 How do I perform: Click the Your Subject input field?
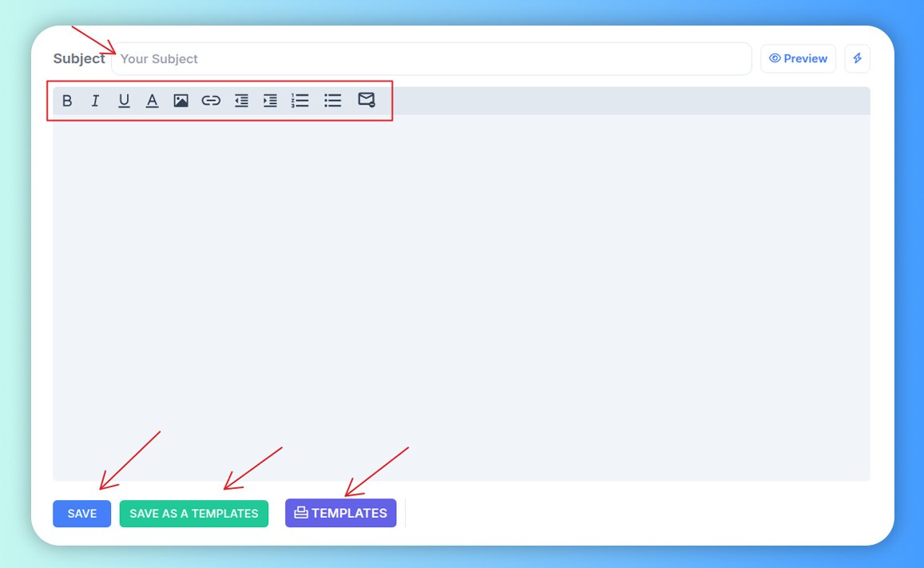coord(431,58)
